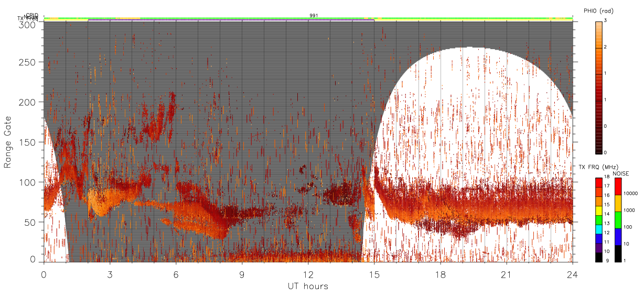Image resolution: width=644 pixels, height=297 pixels.
Task: Click the '991' CPID label above the plot
Action: point(314,16)
